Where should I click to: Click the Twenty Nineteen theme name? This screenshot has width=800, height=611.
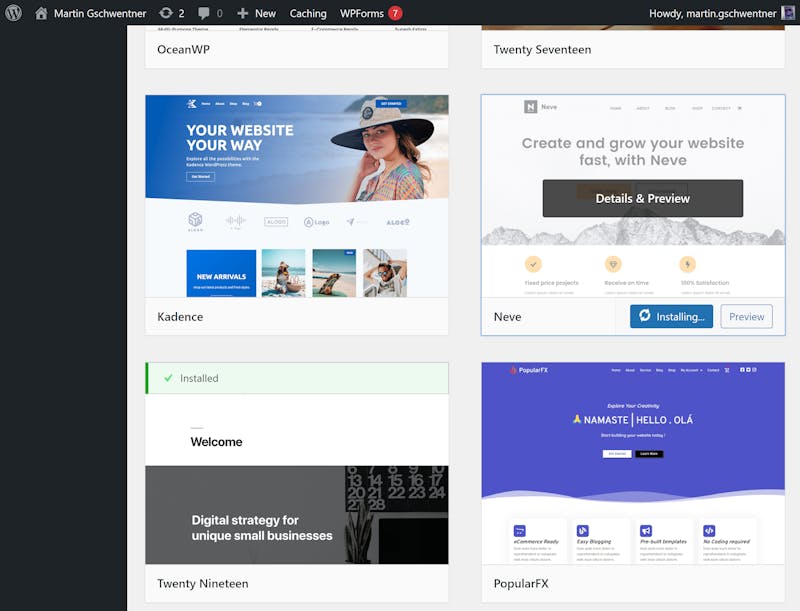click(203, 583)
